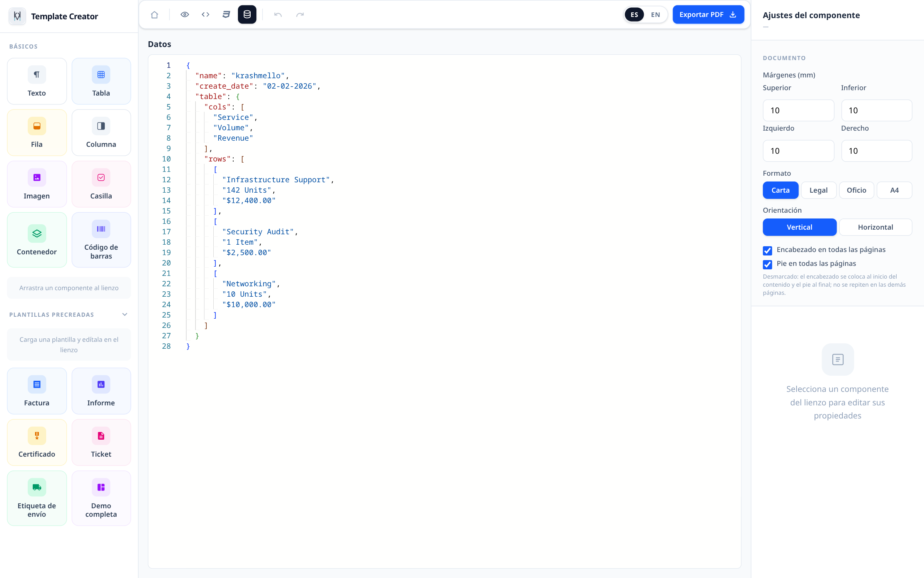The width and height of the screenshot is (924, 578).
Task: Collapse the Plantillas precreadas section
Action: tap(125, 314)
